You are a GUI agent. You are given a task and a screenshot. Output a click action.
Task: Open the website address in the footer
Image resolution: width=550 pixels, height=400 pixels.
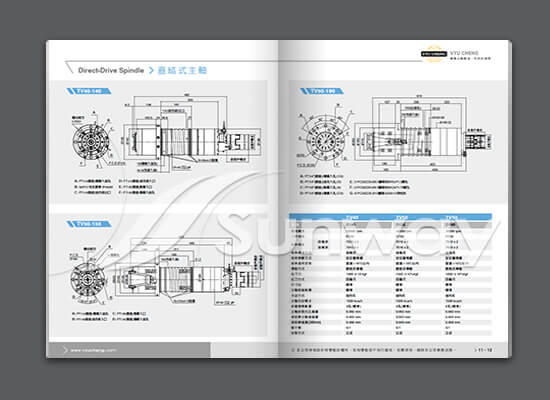pos(93,350)
